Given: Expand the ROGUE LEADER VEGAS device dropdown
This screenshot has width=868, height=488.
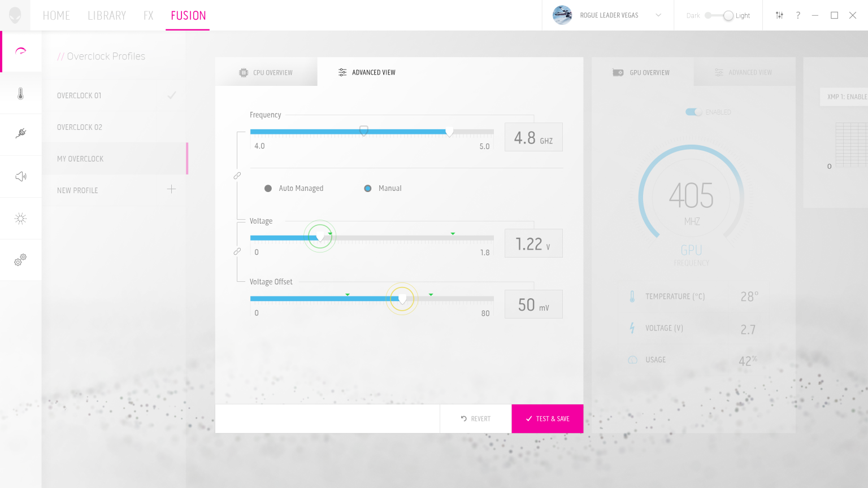Looking at the screenshot, I should click(658, 15).
